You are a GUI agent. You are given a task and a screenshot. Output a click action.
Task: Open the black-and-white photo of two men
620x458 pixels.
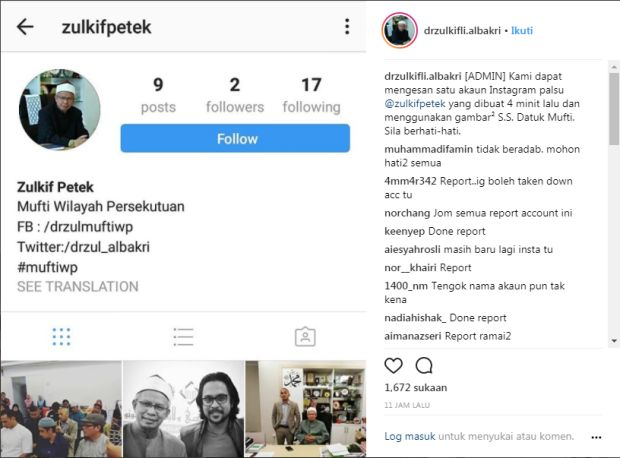183,409
